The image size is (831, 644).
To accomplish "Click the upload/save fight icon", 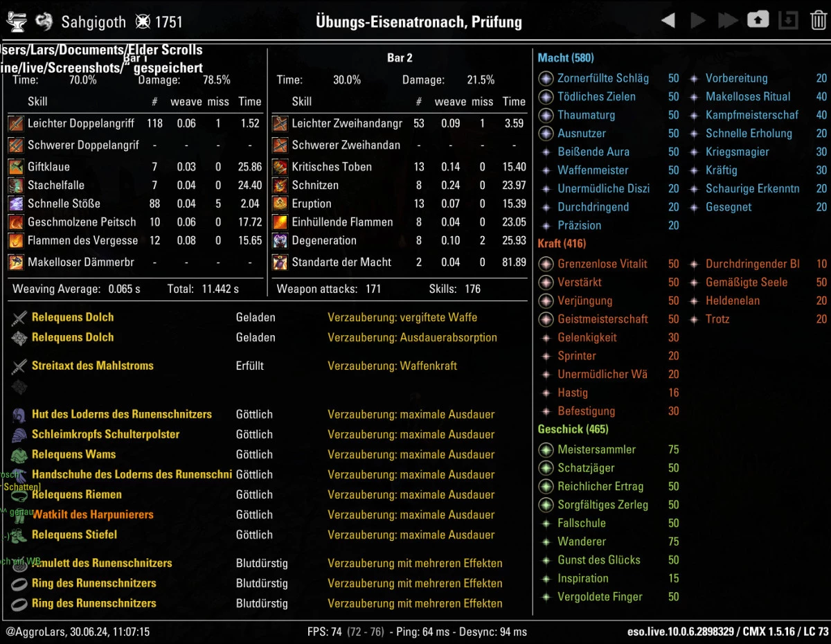I will [758, 20].
